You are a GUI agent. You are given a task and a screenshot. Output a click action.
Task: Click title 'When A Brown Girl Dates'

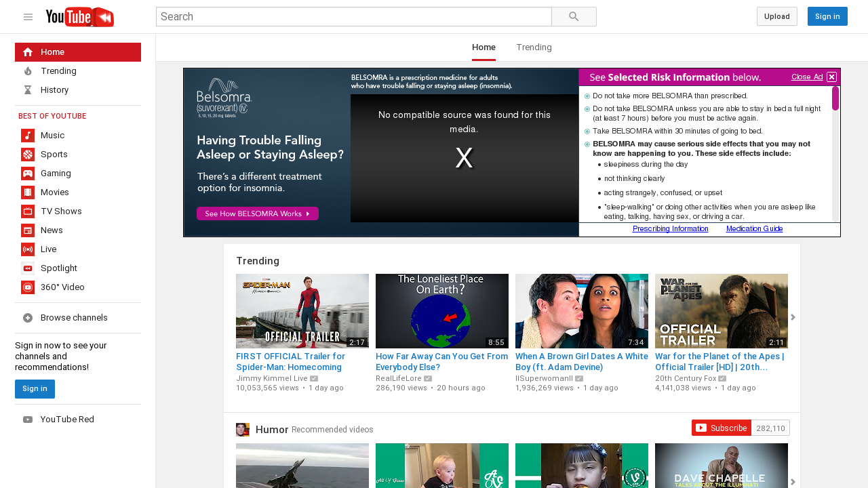pyautogui.click(x=580, y=362)
